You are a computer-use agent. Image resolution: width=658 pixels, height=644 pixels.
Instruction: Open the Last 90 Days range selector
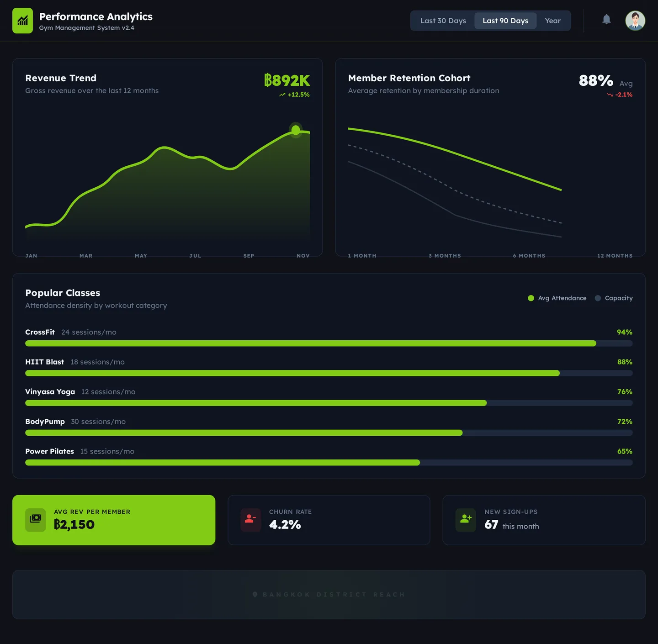point(505,21)
